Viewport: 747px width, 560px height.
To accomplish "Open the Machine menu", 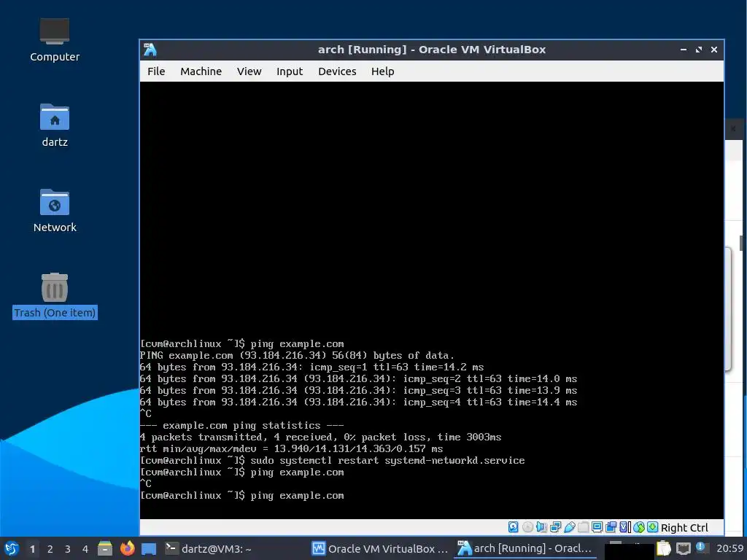I will coord(201,71).
